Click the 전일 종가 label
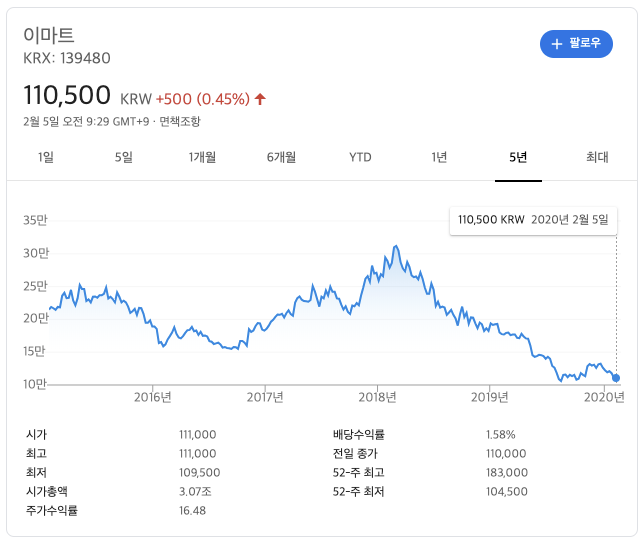 point(355,453)
